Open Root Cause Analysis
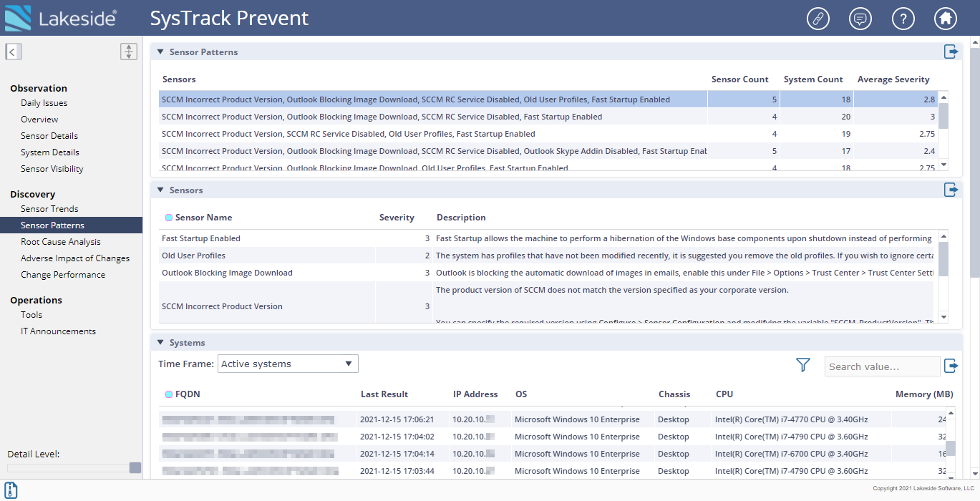 click(x=61, y=242)
